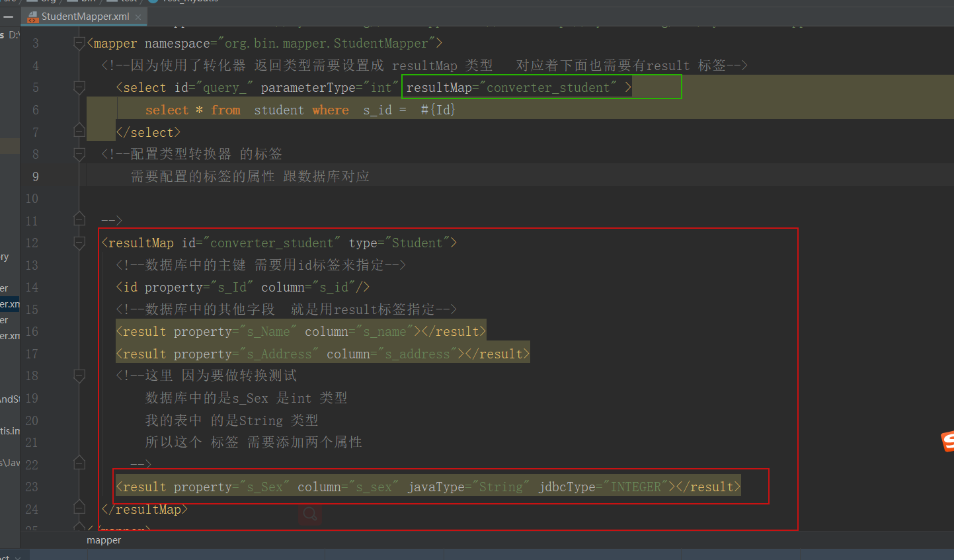Click the column="s_sex" attribute on line 23
Screen dimensions: 954x560
(x=348, y=487)
